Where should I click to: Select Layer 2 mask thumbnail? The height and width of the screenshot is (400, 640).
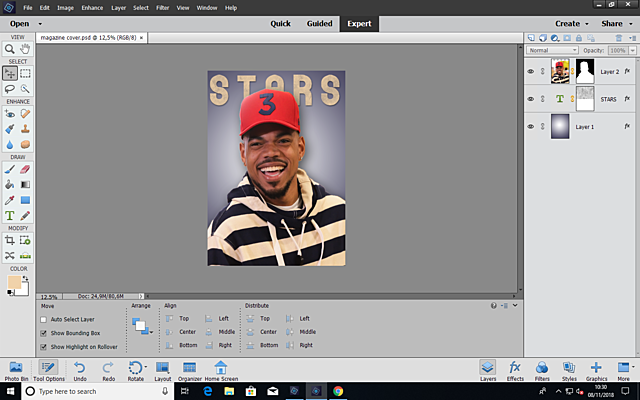(x=585, y=71)
